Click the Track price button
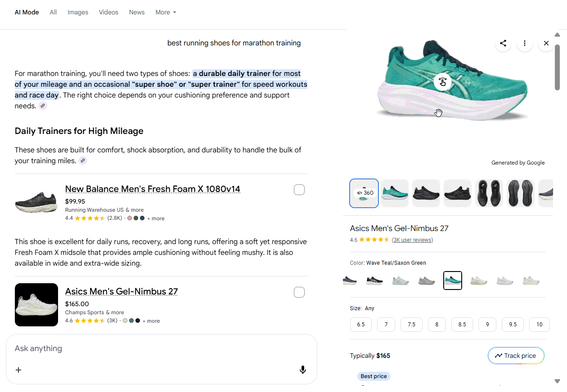 (x=516, y=356)
